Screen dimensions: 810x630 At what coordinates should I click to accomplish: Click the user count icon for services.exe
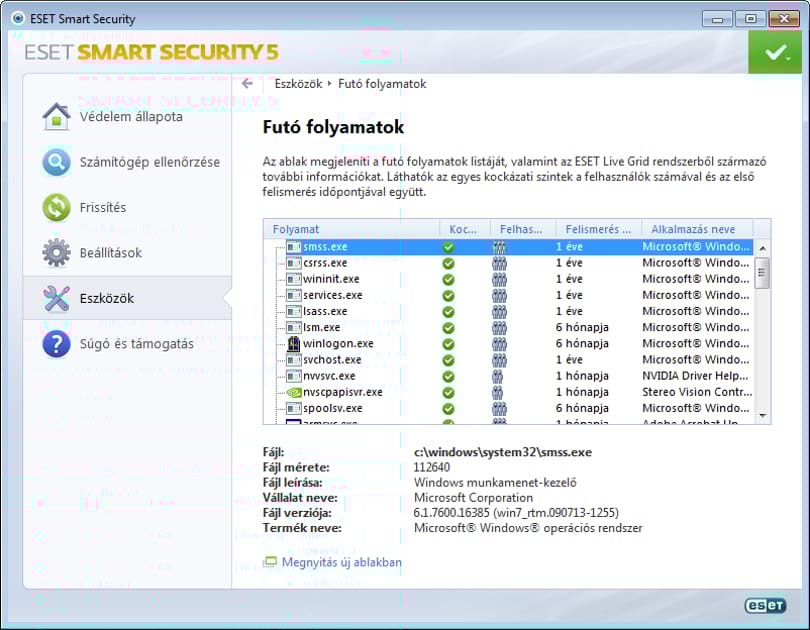coord(499,295)
